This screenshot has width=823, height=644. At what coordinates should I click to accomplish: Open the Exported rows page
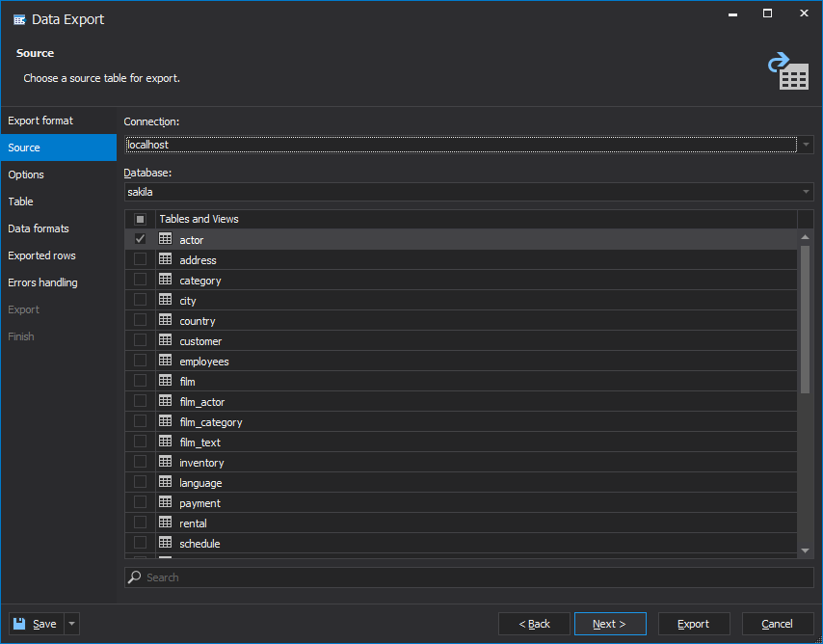click(58, 255)
